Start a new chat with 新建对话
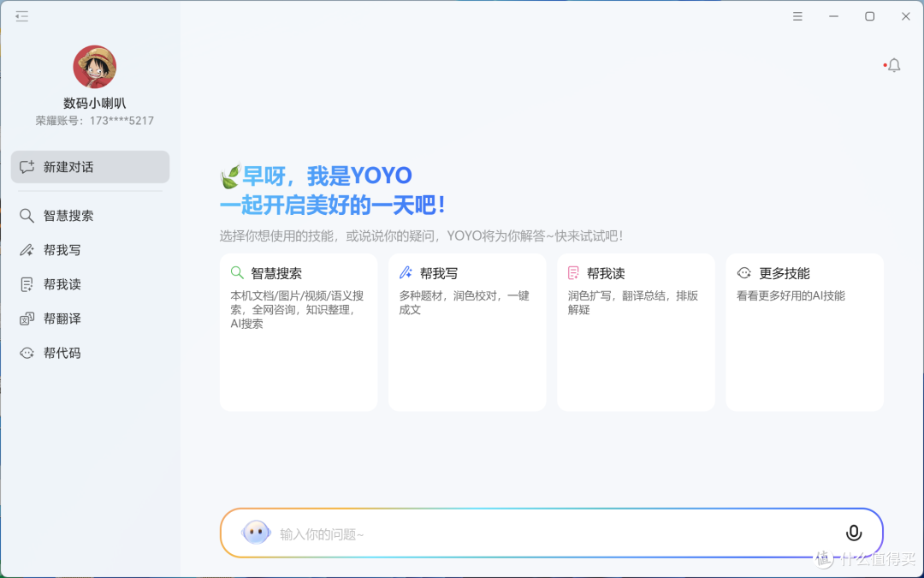Screen dimensions: 924x578 click(90, 167)
